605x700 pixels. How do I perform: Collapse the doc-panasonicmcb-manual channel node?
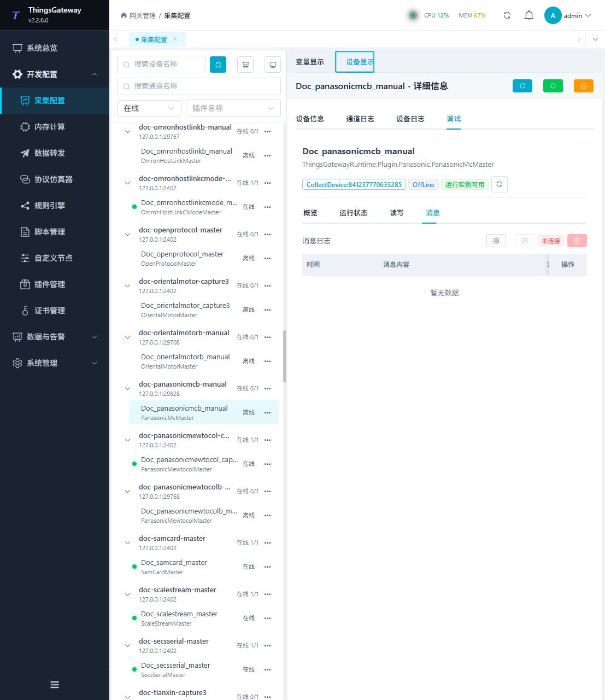pyautogui.click(x=127, y=389)
